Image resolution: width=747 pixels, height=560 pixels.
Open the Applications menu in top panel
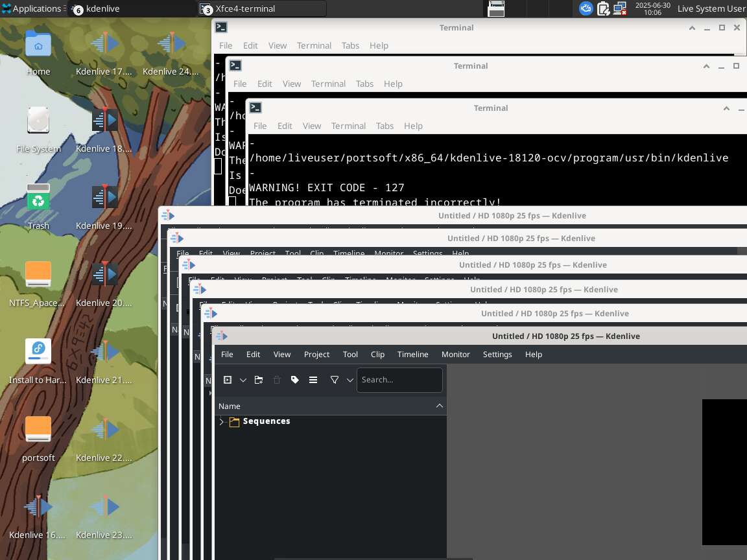(x=31, y=8)
